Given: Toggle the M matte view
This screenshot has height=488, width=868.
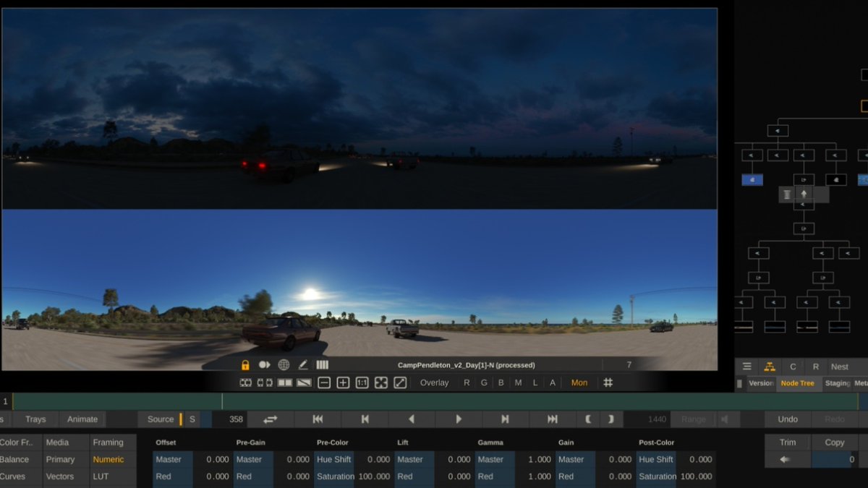Looking at the screenshot, I should click(x=518, y=382).
